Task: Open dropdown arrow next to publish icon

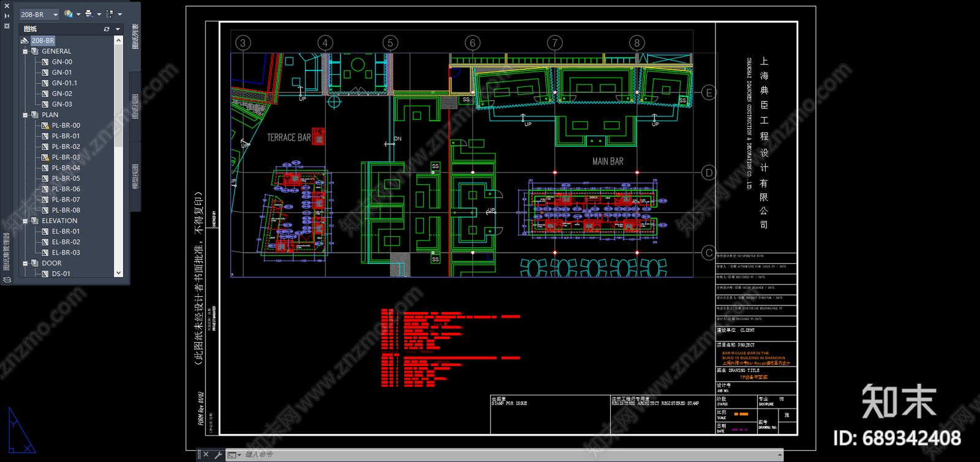Action: tap(78, 14)
